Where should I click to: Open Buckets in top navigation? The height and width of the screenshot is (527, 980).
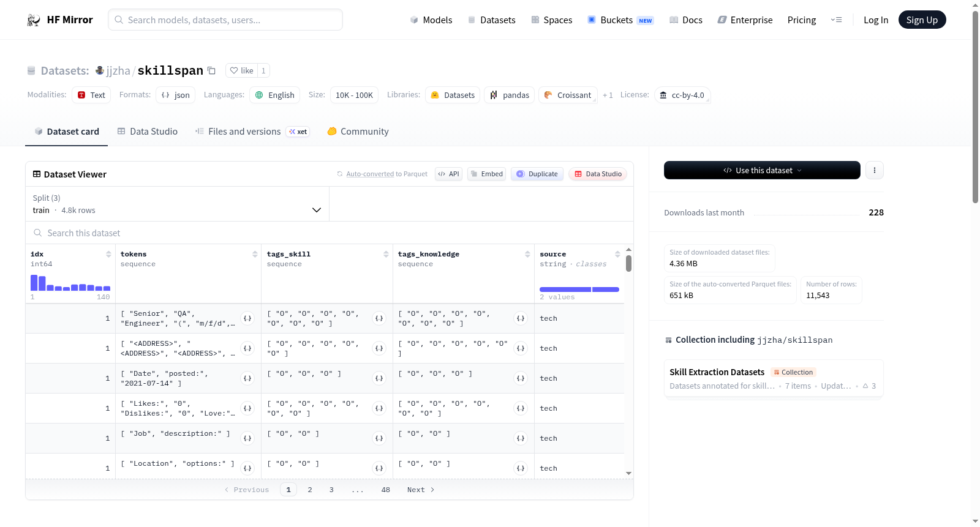pos(620,20)
